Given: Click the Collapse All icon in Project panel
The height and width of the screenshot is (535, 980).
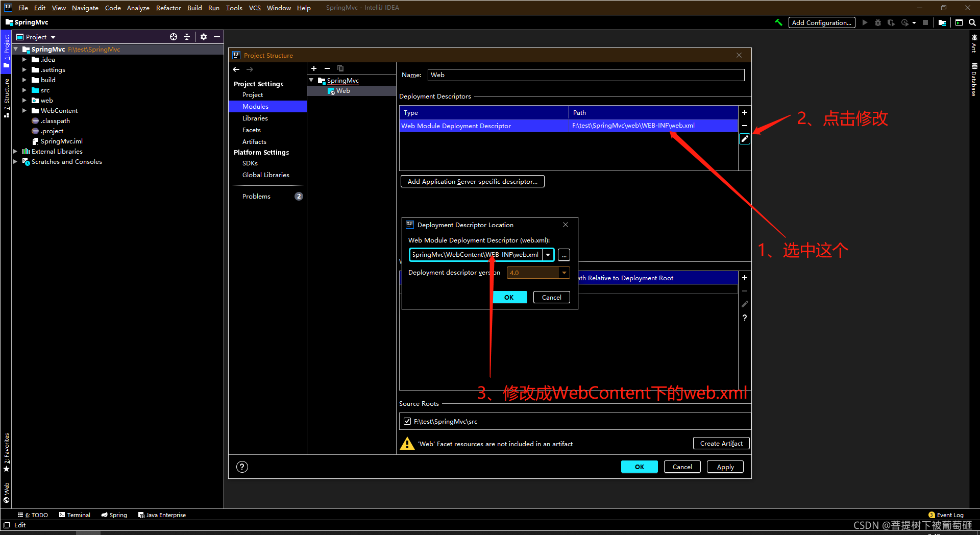Looking at the screenshot, I should [187, 37].
